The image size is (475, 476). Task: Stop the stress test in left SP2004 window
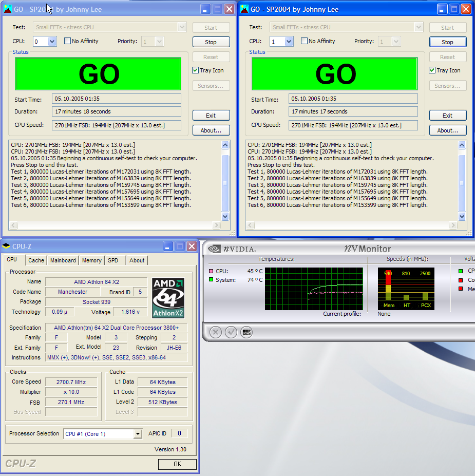[211, 42]
